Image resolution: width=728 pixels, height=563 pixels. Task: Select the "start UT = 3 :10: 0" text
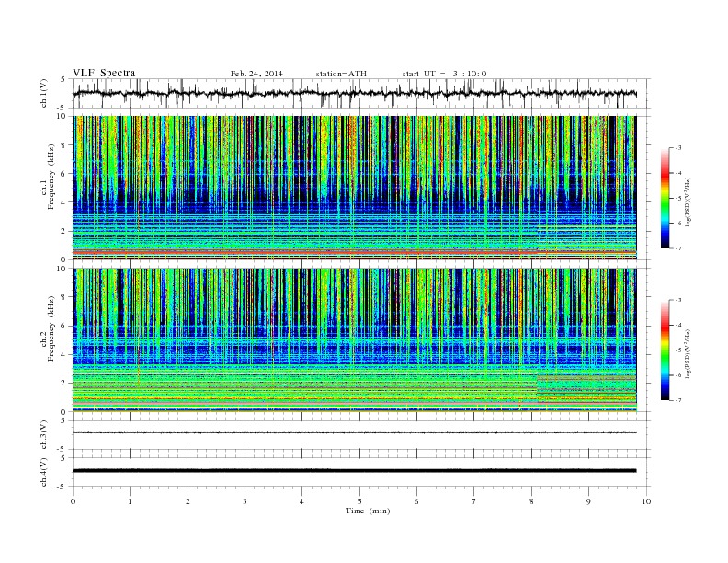pyautogui.click(x=444, y=74)
